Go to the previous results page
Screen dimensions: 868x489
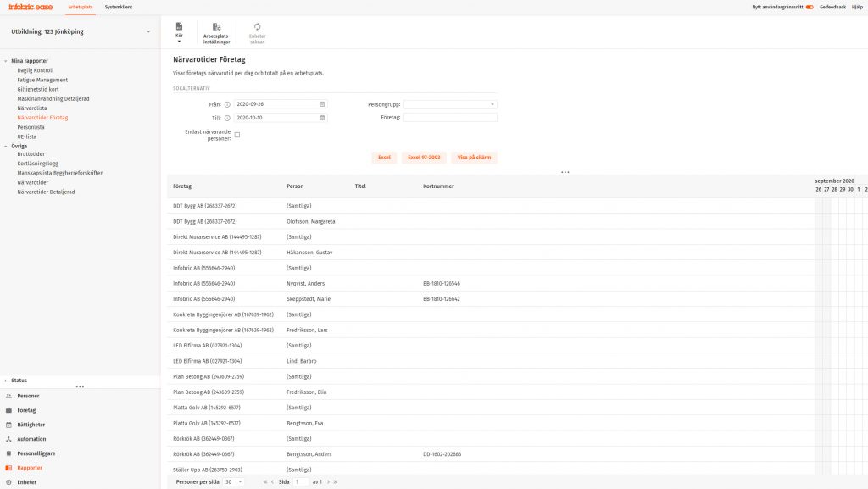tap(272, 482)
